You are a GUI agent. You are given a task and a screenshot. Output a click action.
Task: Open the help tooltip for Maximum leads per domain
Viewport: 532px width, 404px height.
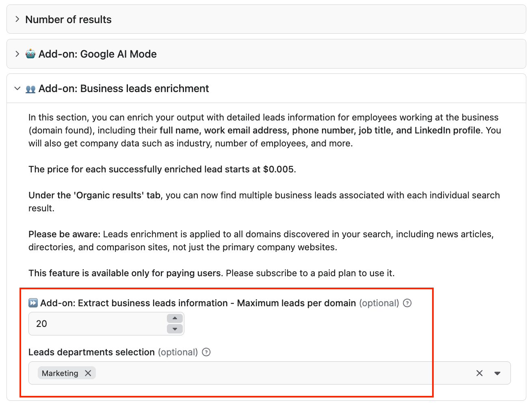point(407,303)
